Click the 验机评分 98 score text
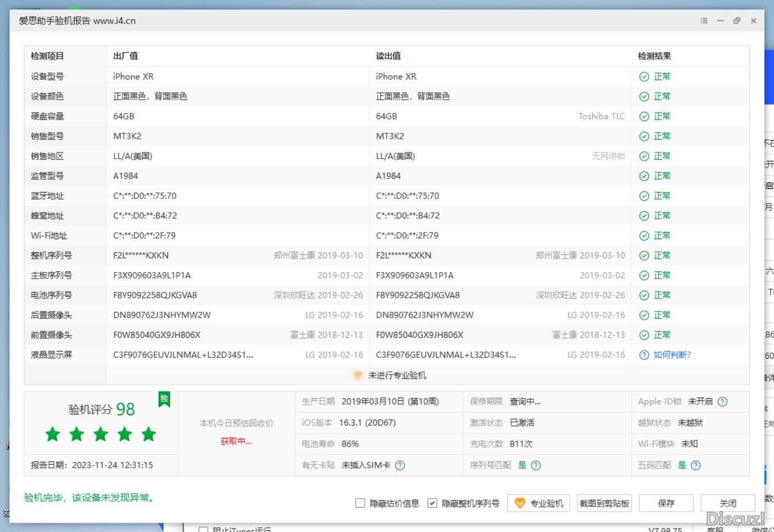The height and width of the screenshot is (532, 774). point(102,409)
